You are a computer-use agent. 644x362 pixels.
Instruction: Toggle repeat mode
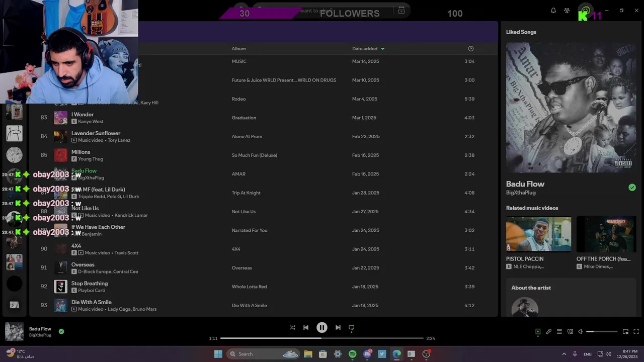click(352, 327)
